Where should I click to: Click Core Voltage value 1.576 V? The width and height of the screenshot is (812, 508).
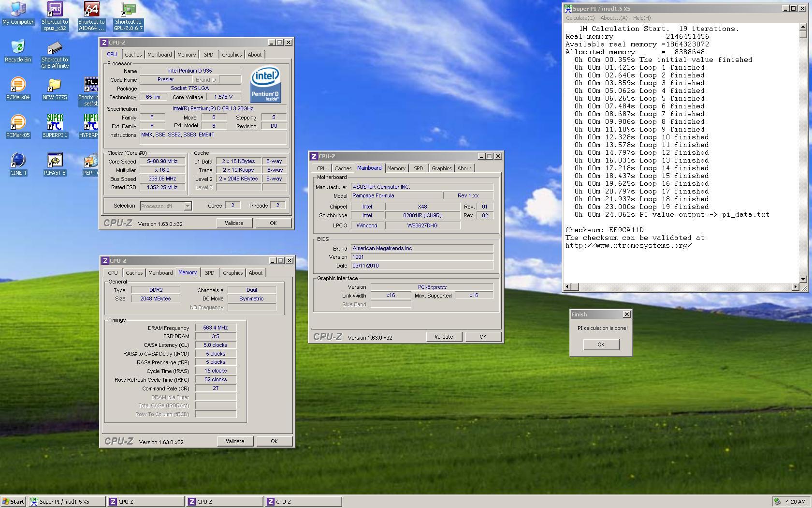[x=224, y=97]
